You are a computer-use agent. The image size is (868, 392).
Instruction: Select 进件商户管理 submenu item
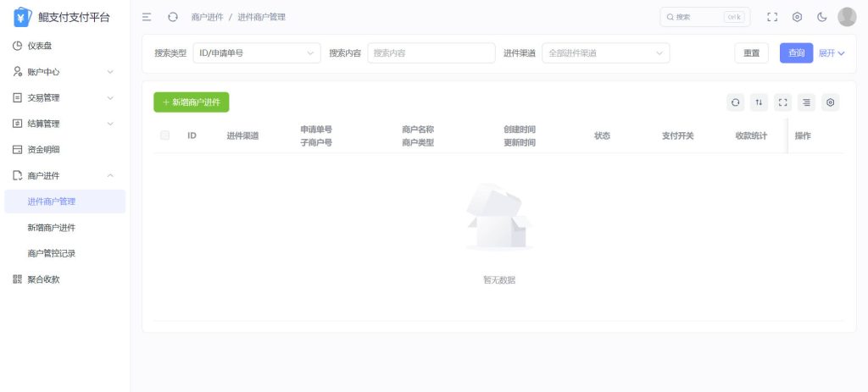coord(64,202)
